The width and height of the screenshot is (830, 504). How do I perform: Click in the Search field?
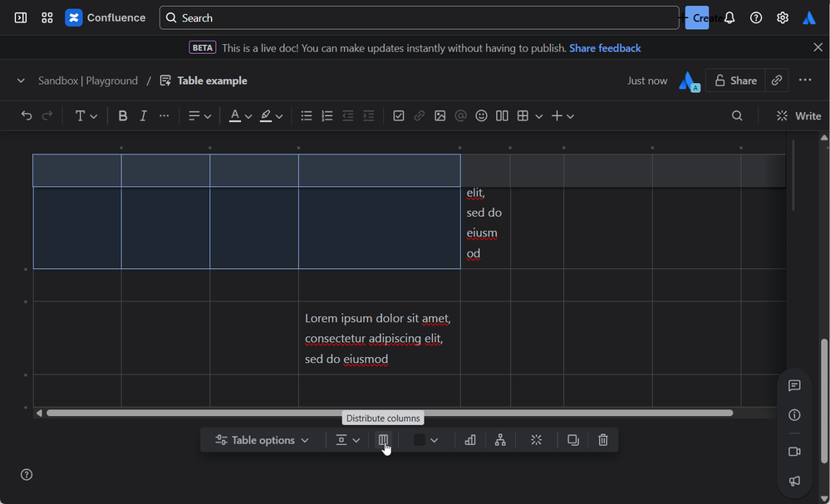[420, 17]
